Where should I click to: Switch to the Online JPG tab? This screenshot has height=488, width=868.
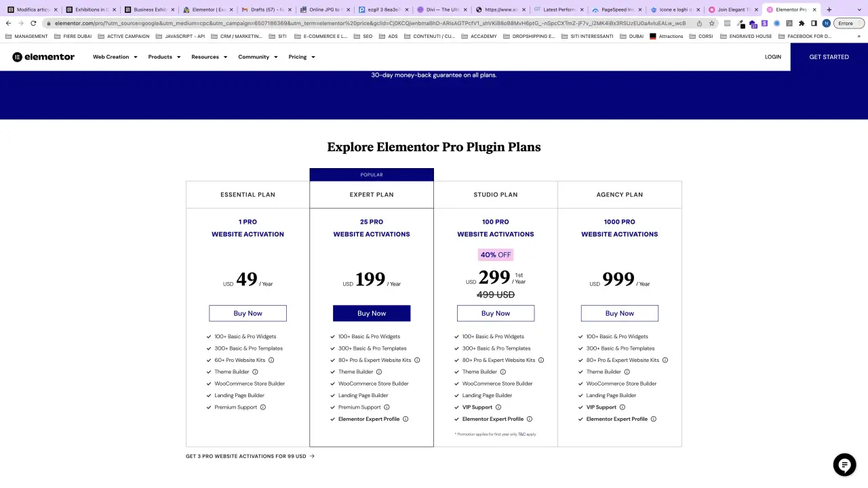(x=325, y=9)
